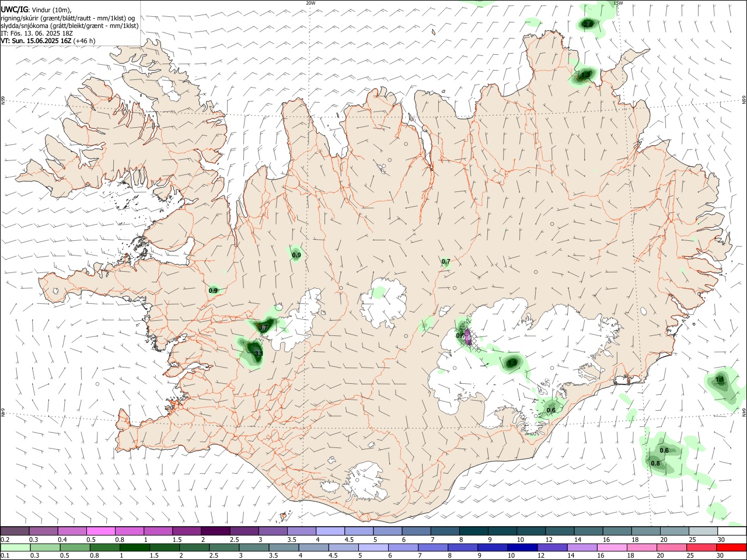Image resolution: width=747 pixels, height=560 pixels.
Task: Click the blue 8 swatch in the bottom legend row
Action: pos(463,547)
